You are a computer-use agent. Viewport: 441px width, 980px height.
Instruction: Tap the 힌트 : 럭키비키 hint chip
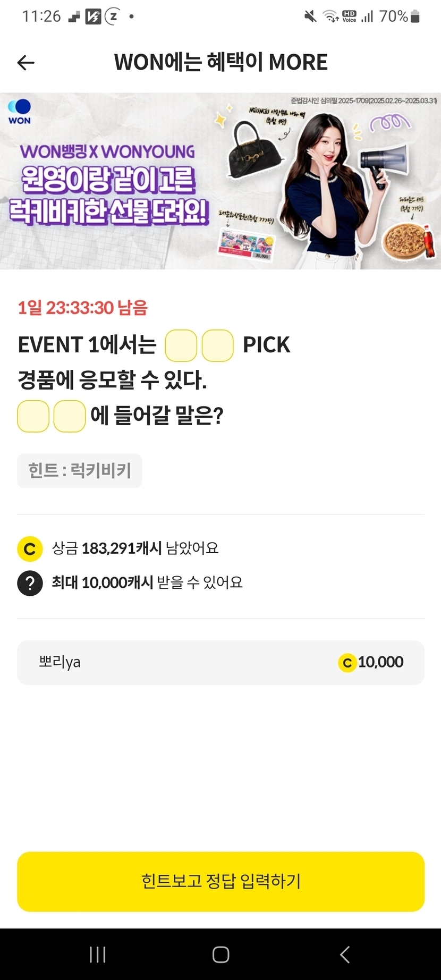pos(80,471)
